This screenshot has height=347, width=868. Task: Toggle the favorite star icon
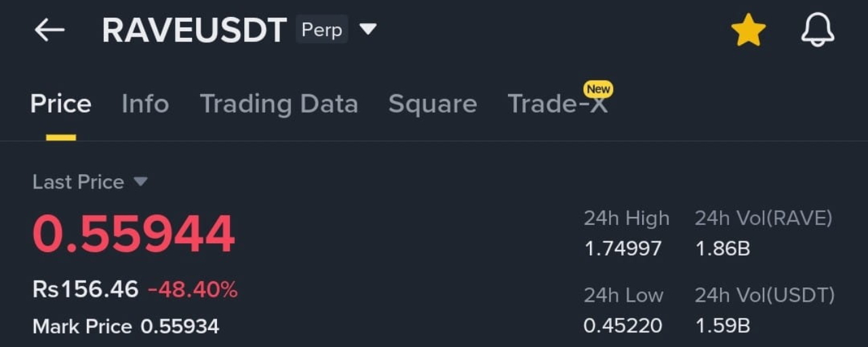(x=748, y=31)
